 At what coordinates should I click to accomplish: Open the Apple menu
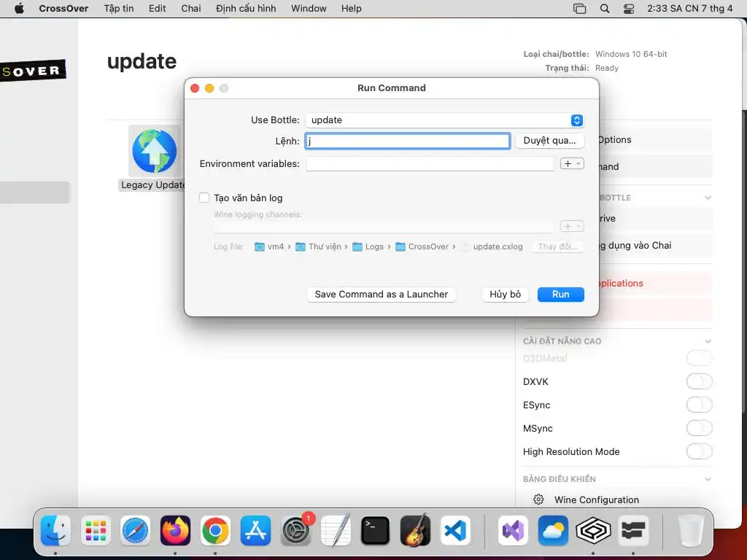pos(19,8)
